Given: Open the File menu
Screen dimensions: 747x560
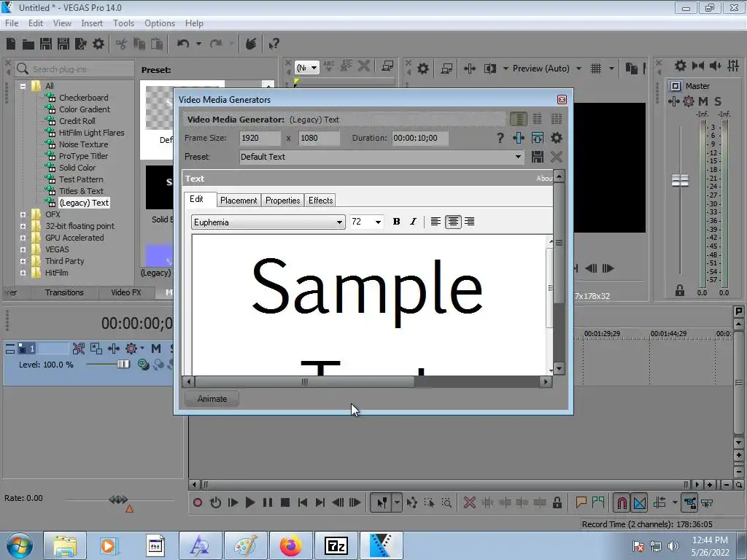Looking at the screenshot, I should point(12,23).
